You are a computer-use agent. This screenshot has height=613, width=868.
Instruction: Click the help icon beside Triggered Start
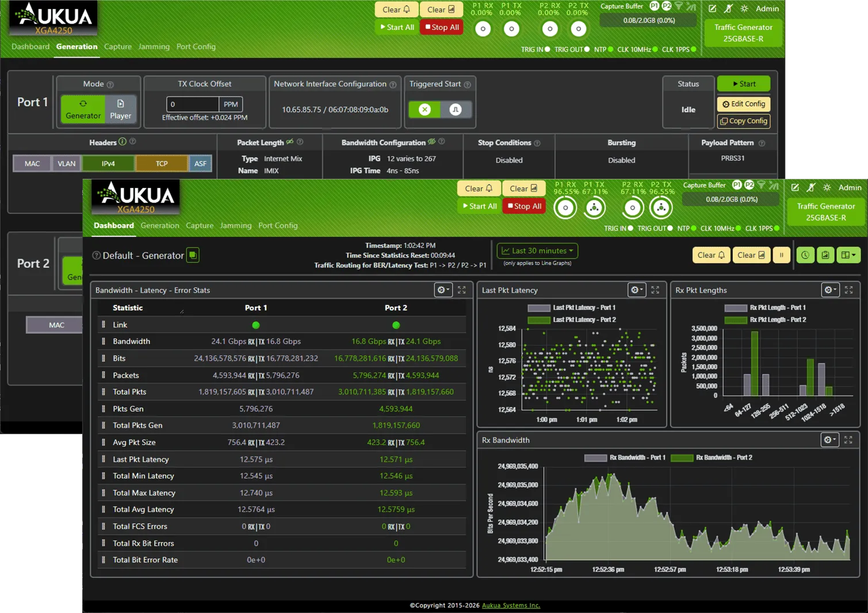[x=468, y=85]
